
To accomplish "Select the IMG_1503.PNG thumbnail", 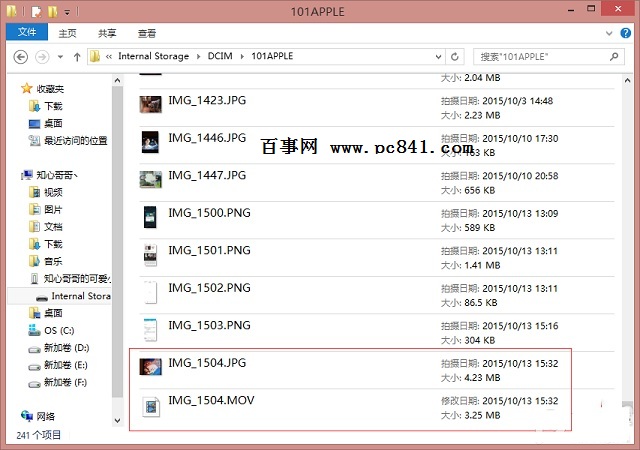I will [x=150, y=330].
